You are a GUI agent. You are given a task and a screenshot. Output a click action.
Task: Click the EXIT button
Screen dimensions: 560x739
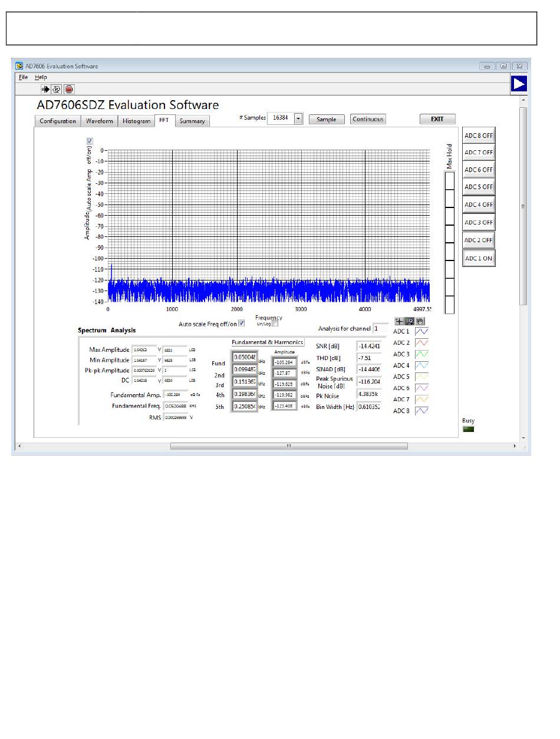coord(437,119)
